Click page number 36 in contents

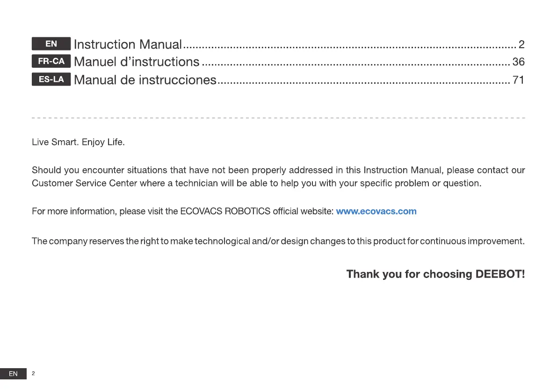pos(519,62)
